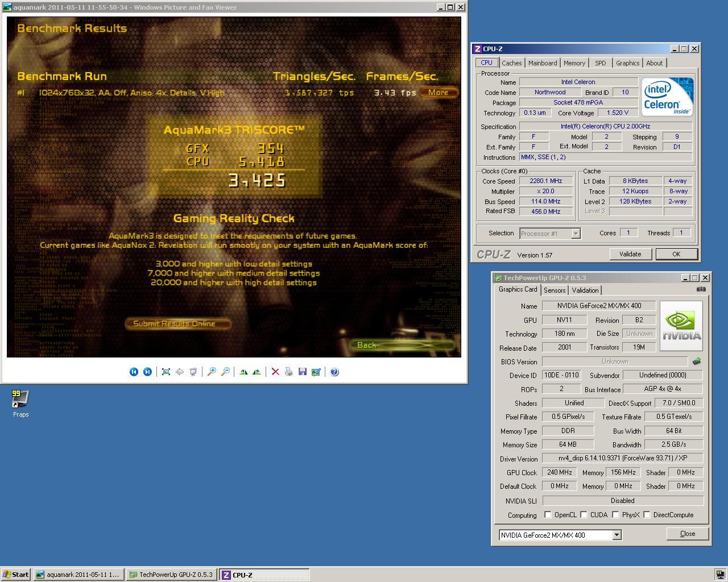Click the GPU-Z title bar icon

tap(498, 278)
